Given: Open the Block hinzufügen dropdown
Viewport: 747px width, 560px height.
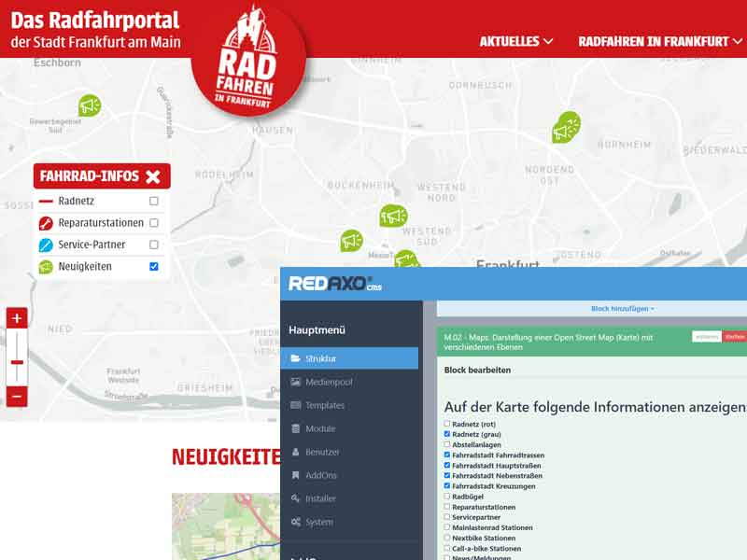Looking at the screenshot, I should tap(622, 309).
